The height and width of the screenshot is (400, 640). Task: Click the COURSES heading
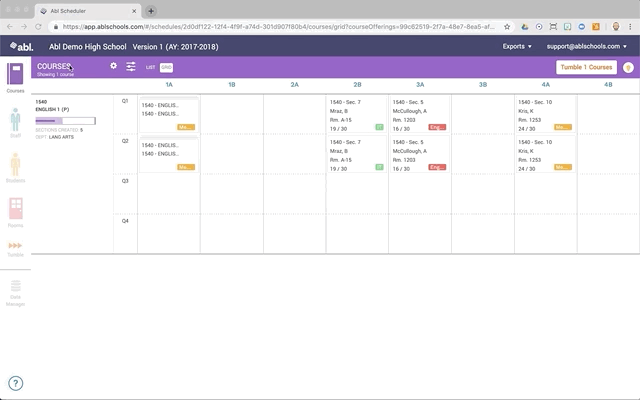[x=54, y=66]
